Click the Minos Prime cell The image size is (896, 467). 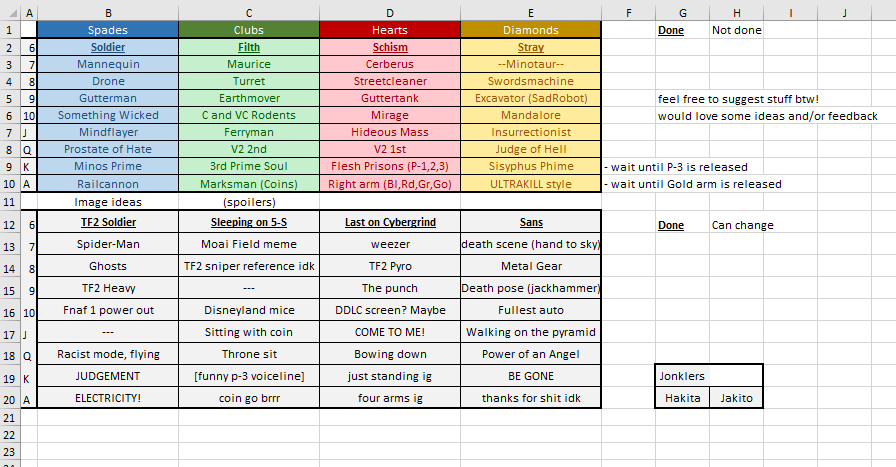point(108,166)
